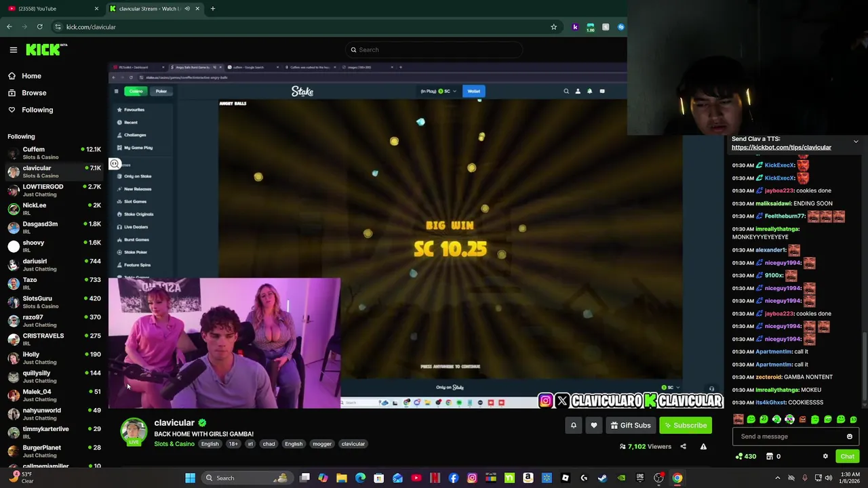Open Cuffem channel in Following list

[x=54, y=152]
